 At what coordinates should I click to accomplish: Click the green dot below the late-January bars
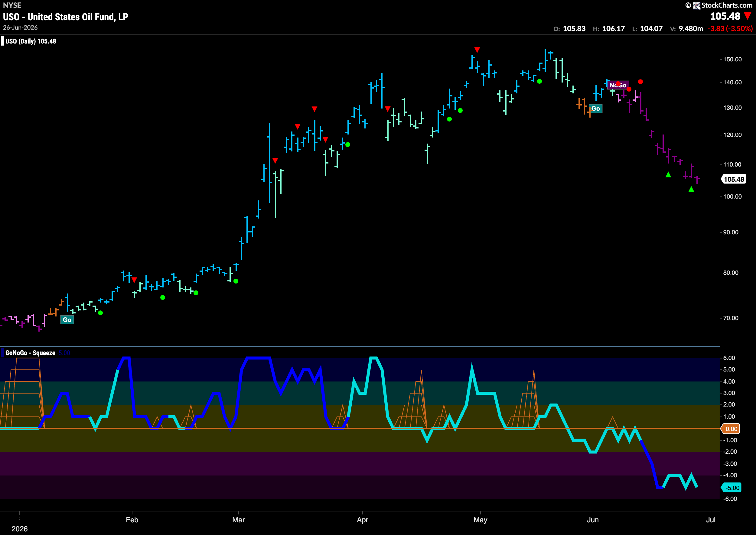pos(100,313)
